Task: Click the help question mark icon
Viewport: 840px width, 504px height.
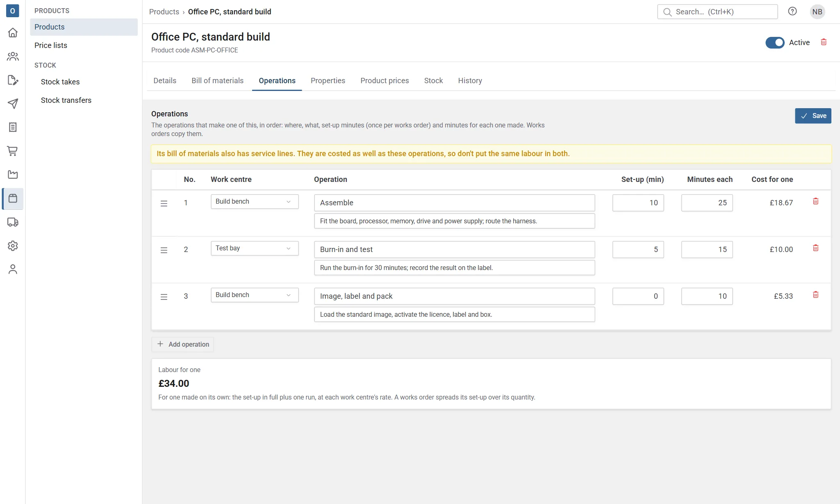Action: click(792, 11)
